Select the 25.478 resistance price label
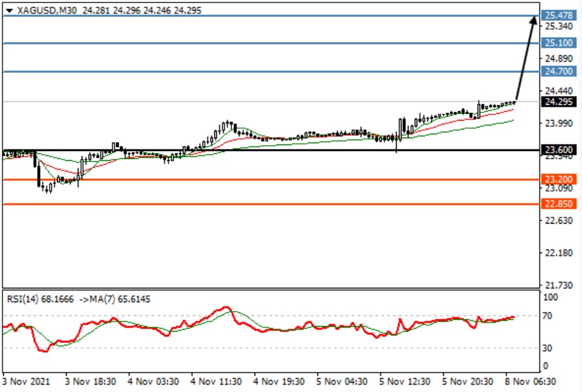 tap(559, 15)
